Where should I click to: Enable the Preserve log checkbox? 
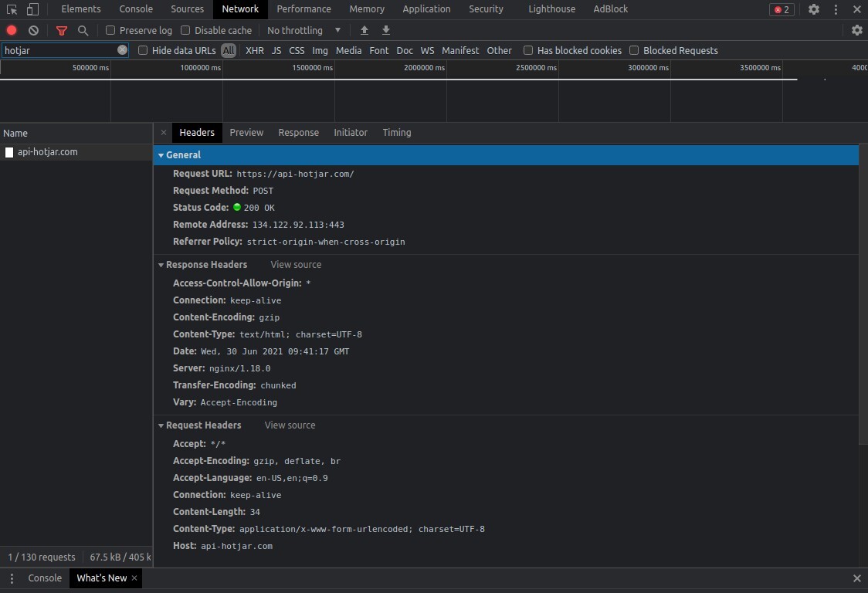click(x=110, y=30)
